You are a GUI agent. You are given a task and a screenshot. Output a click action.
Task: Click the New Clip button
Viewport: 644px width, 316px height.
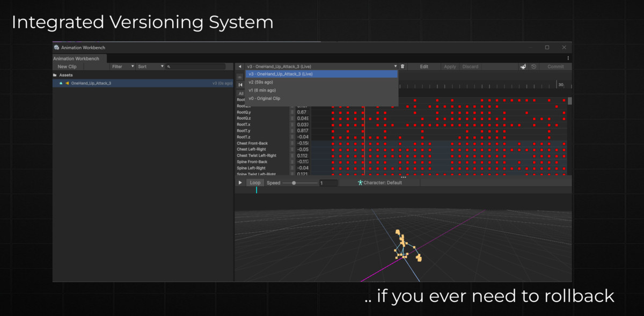pos(67,66)
